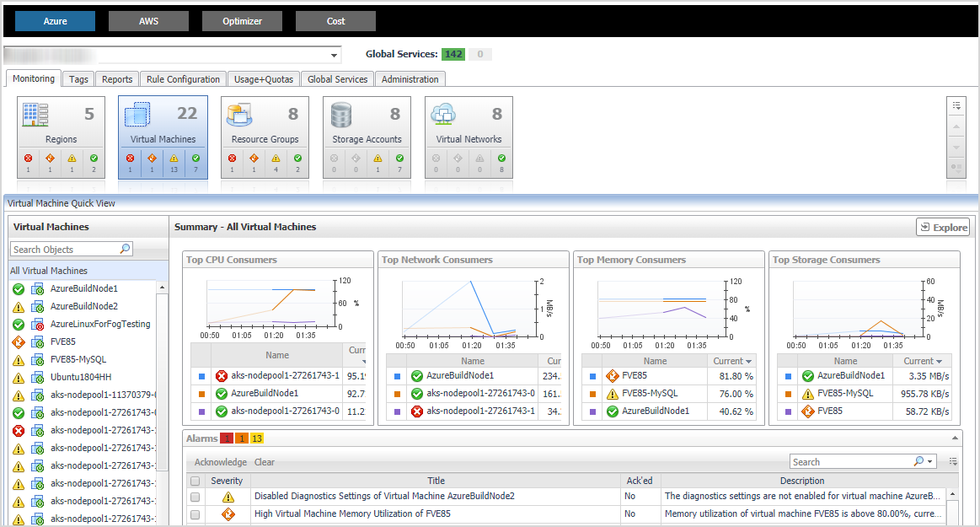Select the red fatal status icon under Regions
Viewport: 980px width, 527px height.
[x=28, y=159]
